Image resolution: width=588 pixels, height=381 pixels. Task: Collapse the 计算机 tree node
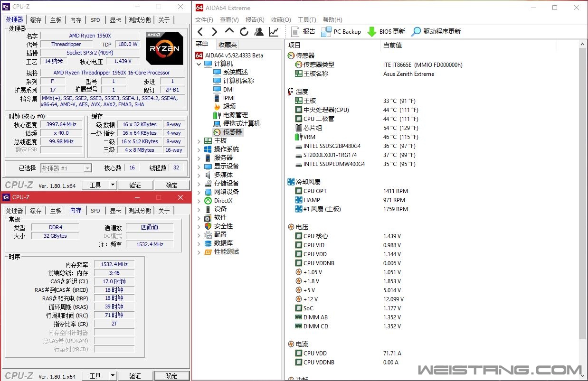(x=199, y=64)
